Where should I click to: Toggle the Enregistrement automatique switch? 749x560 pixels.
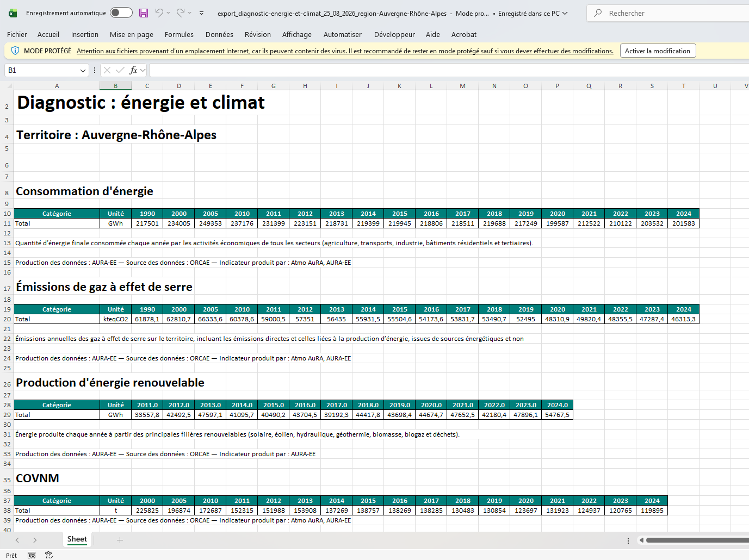[x=121, y=13]
